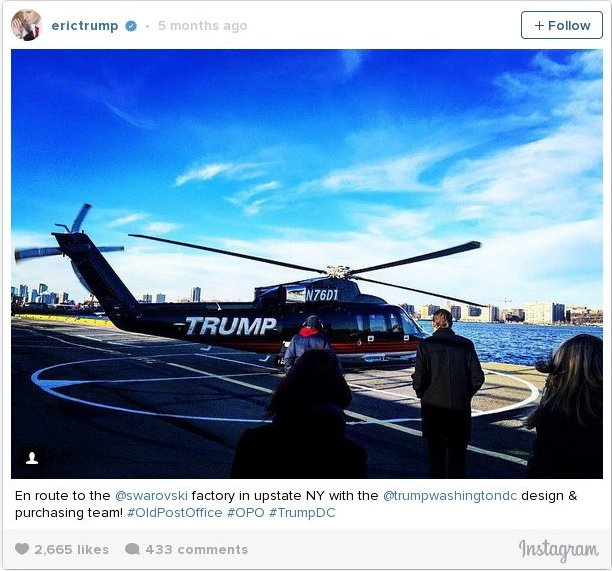
Task: Open the #TrumpDC hashtag link
Action: tap(302, 512)
